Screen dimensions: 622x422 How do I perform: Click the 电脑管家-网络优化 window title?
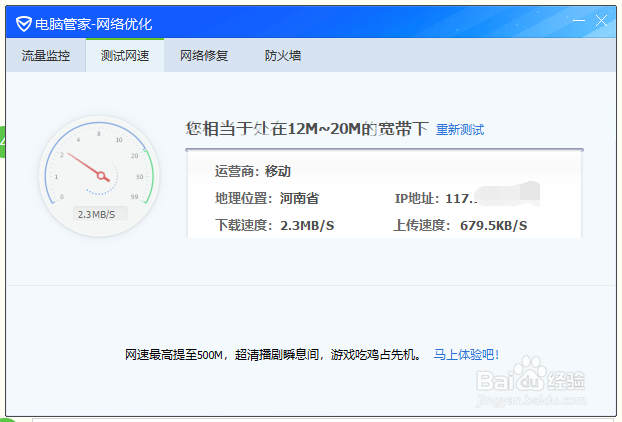(94, 24)
